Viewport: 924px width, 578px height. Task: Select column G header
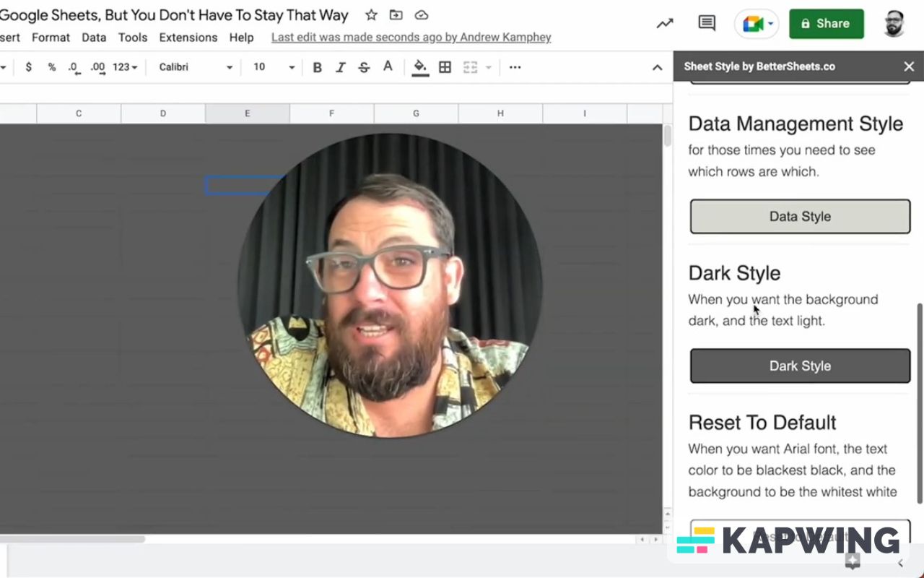coord(417,113)
